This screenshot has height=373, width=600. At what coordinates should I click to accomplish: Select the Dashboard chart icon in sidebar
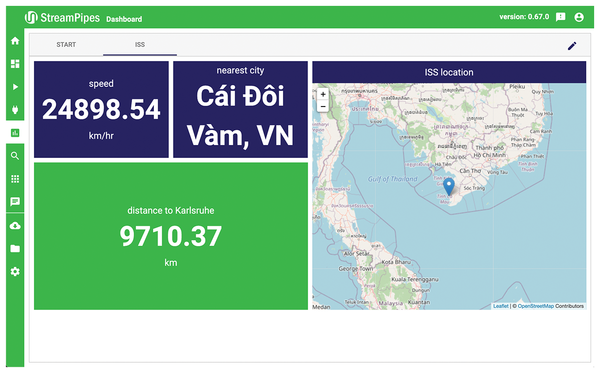tap(15, 133)
